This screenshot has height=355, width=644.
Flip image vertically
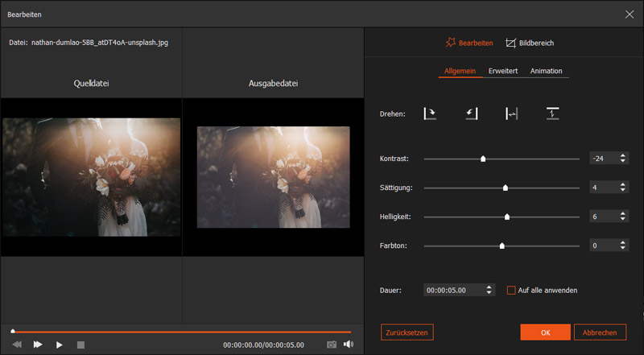click(x=552, y=114)
